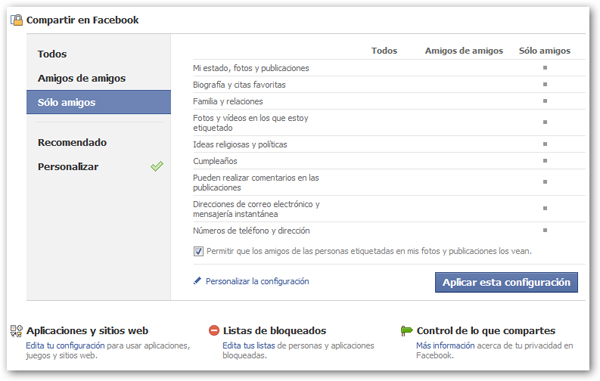This screenshot has height=381, width=600.
Task: Open the Edita tu configuración link
Action: [65, 345]
